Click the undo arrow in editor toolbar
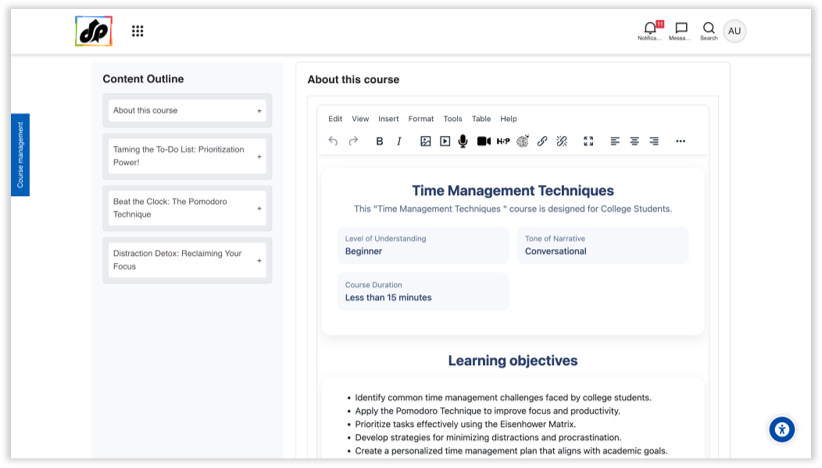 [x=333, y=141]
